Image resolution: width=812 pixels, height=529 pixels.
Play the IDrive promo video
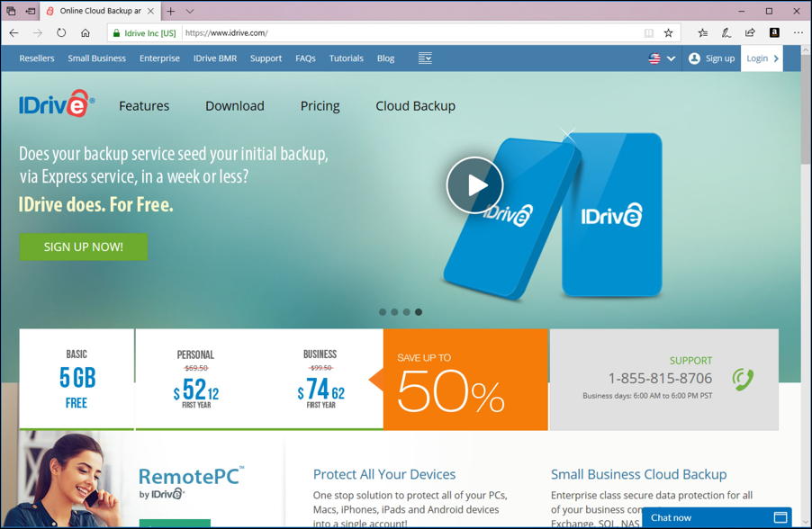[x=475, y=185]
